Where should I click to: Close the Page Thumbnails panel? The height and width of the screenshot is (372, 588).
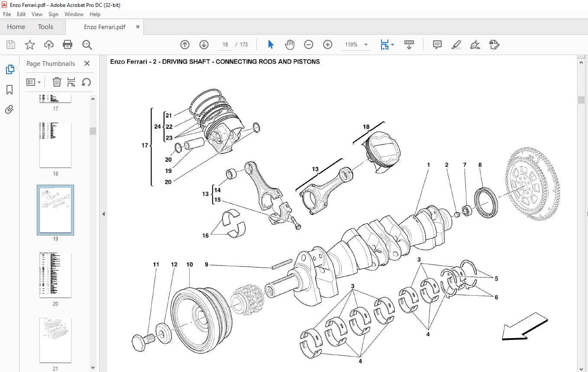click(87, 63)
